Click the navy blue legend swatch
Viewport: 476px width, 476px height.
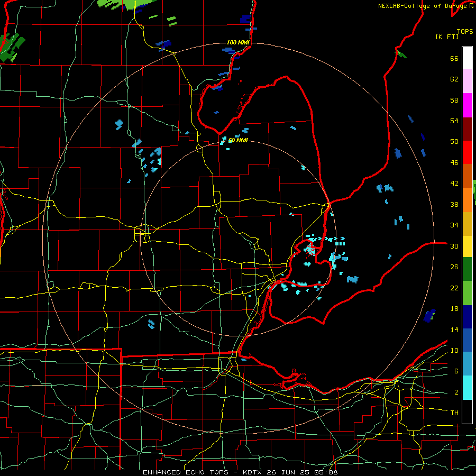pyautogui.click(x=467, y=317)
